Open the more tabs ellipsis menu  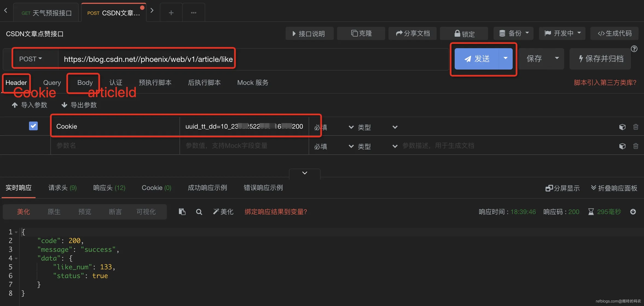193,13
